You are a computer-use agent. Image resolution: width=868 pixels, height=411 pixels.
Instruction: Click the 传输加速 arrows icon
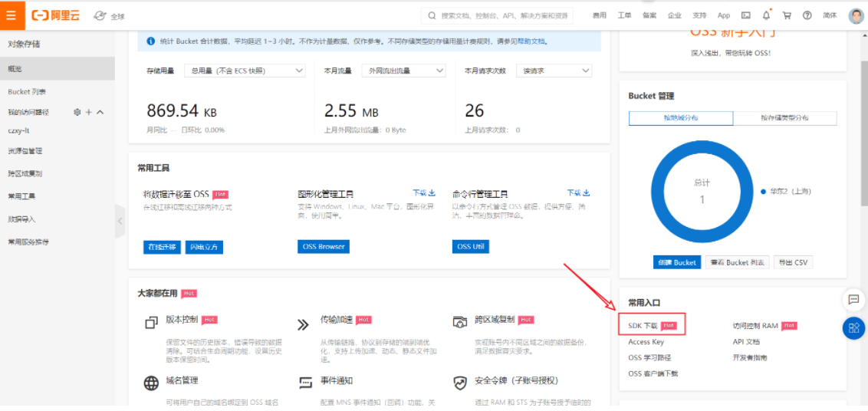(303, 324)
